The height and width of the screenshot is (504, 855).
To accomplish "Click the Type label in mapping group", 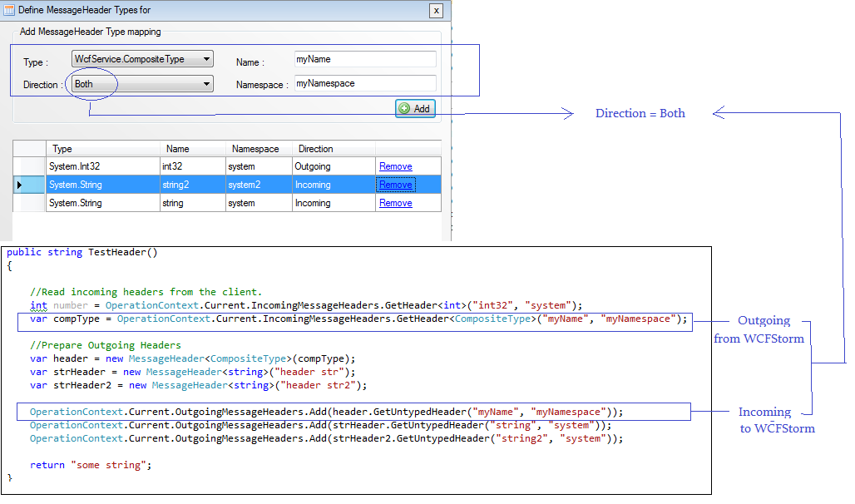I will 36,62.
